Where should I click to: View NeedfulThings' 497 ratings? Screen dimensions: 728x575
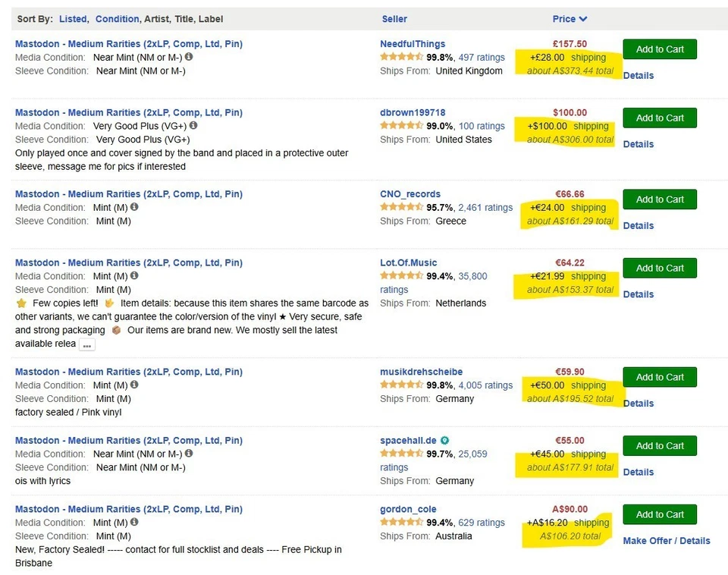(482, 58)
